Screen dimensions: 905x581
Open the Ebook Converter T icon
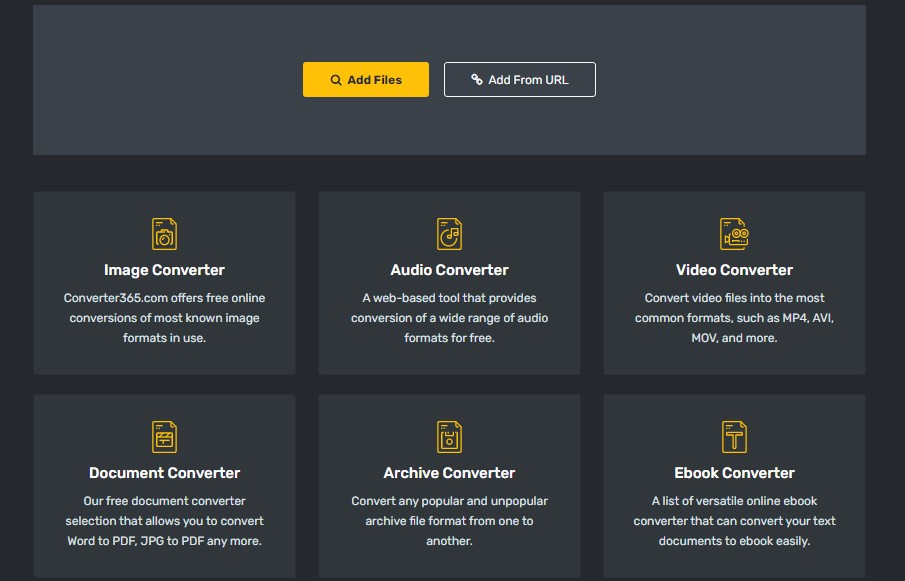(734, 437)
